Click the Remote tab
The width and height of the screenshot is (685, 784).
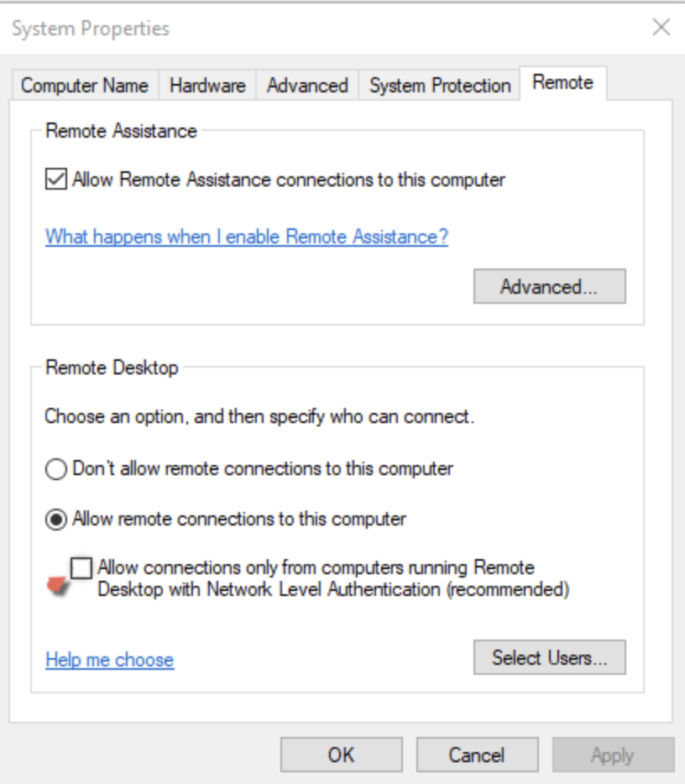(x=562, y=83)
